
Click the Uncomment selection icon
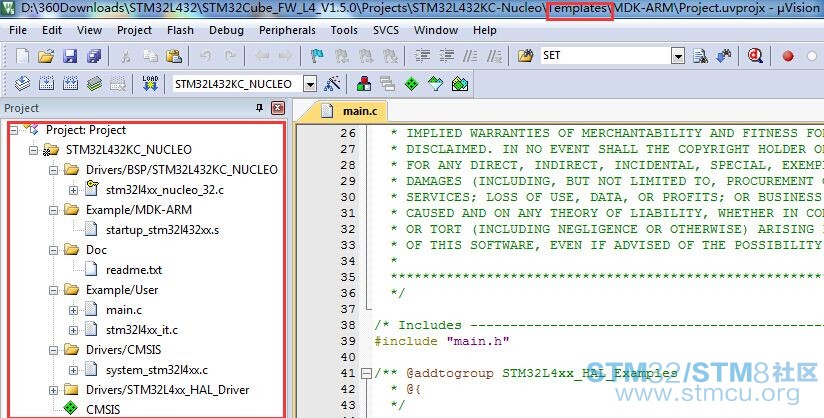point(495,56)
